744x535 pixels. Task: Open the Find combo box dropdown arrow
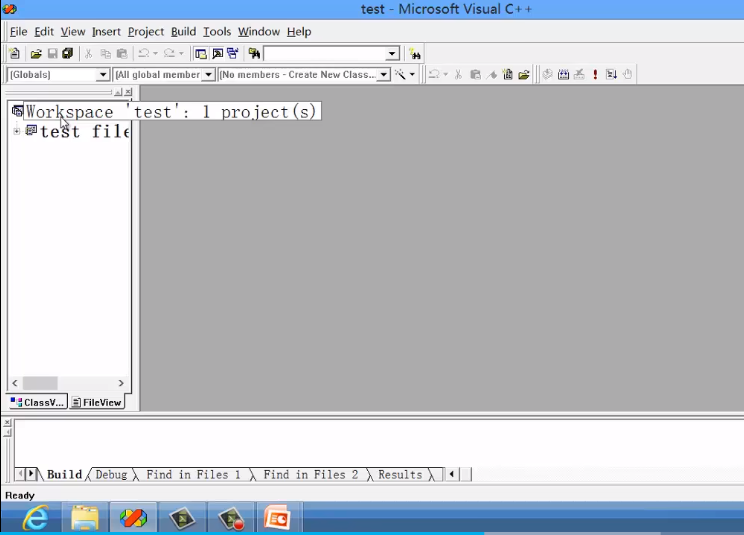(x=392, y=54)
